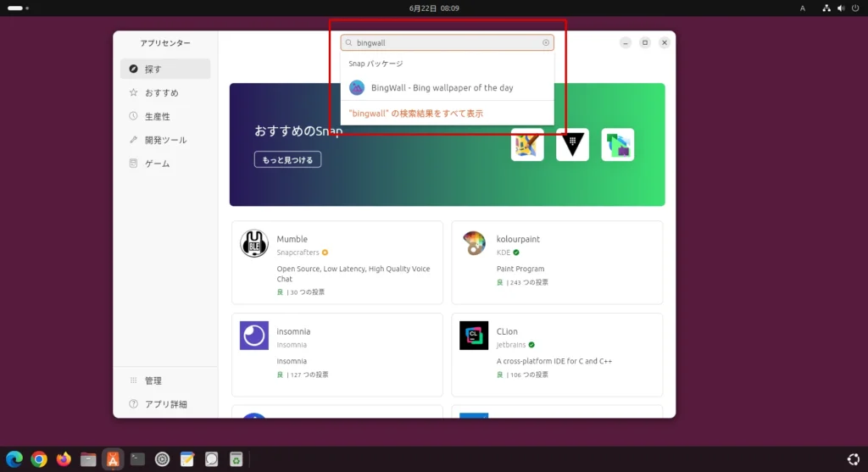The image size is (868, 472).
Task: Open the ゲーム sidebar category
Action: pyautogui.click(x=165, y=164)
